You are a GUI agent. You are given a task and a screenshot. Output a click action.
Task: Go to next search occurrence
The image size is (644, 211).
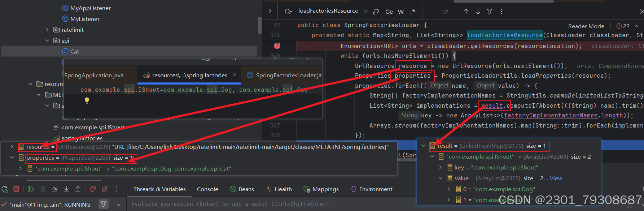(478, 12)
